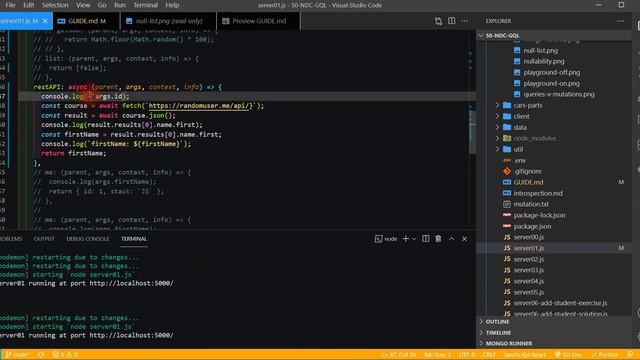Click the Prettier status bar item
This screenshot has height=360, width=640.
point(604,355)
